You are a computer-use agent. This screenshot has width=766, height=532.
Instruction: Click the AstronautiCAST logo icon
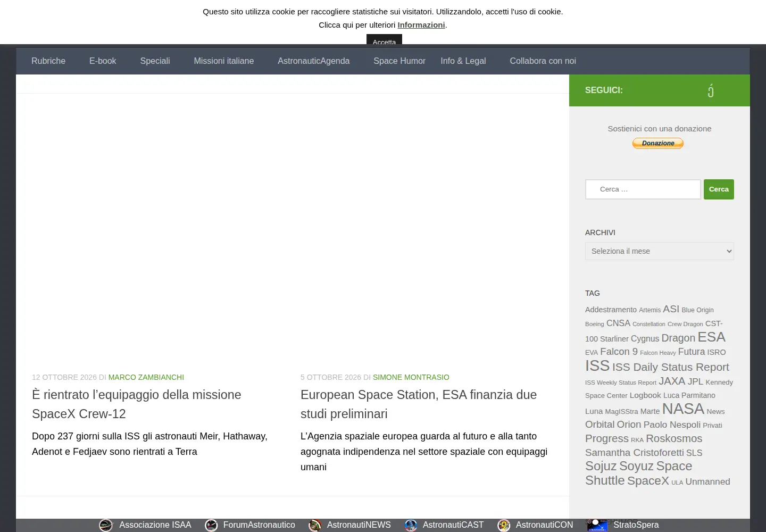coord(411,525)
